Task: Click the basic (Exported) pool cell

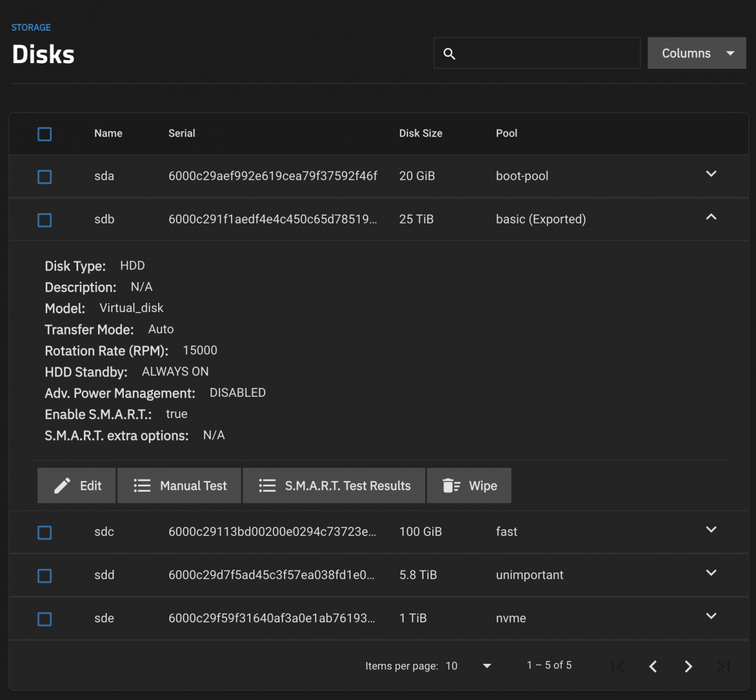Action: pyautogui.click(x=541, y=219)
